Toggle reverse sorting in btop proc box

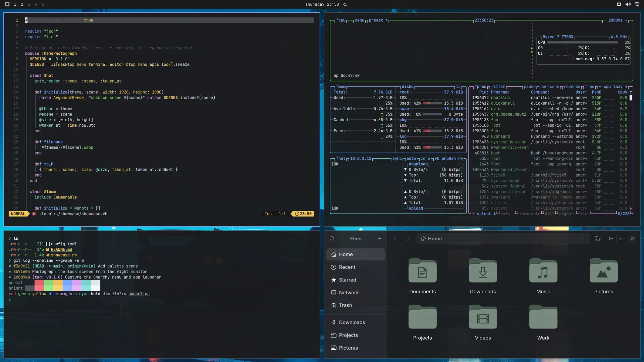[572, 87]
